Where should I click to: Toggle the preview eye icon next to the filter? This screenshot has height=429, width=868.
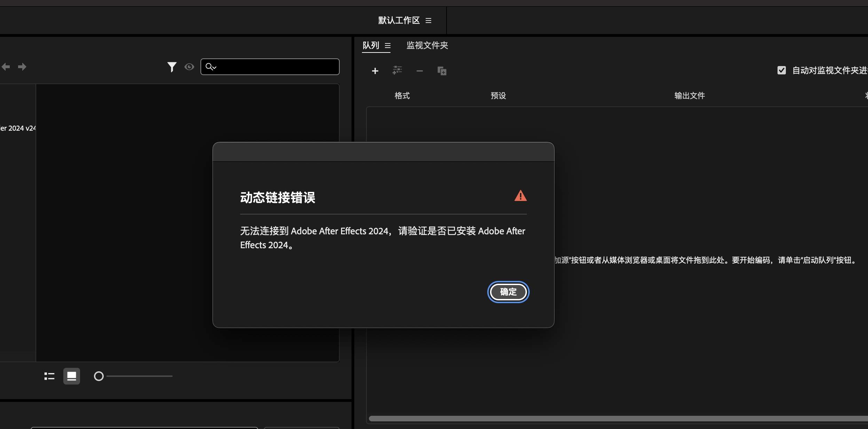(x=189, y=66)
